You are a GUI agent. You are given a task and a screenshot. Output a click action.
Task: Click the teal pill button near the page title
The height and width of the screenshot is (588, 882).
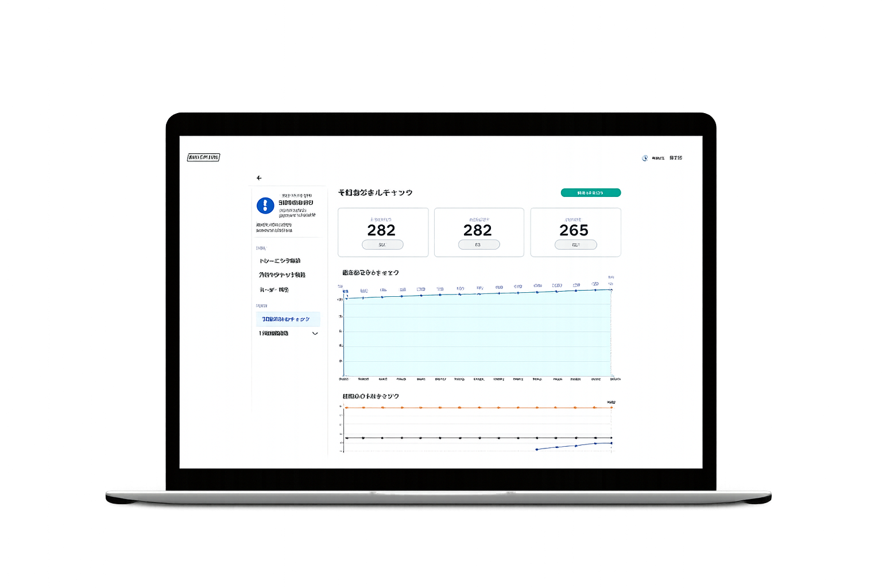tap(590, 193)
